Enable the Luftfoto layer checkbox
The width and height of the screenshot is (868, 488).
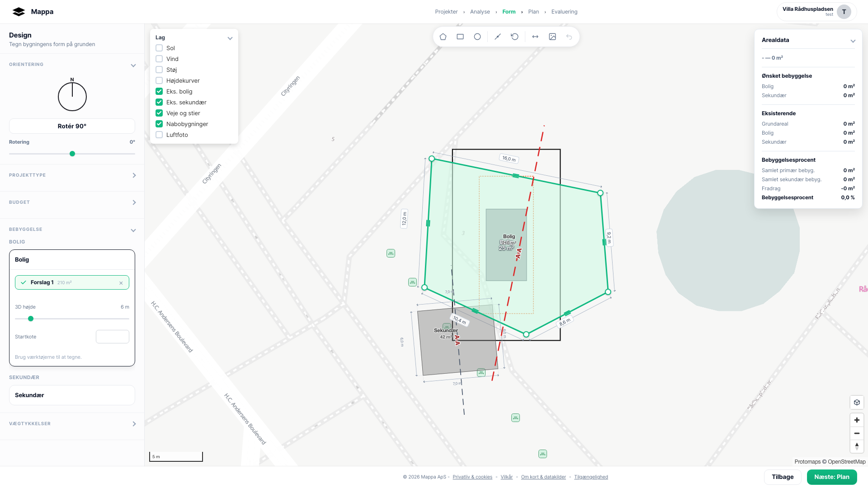click(159, 135)
